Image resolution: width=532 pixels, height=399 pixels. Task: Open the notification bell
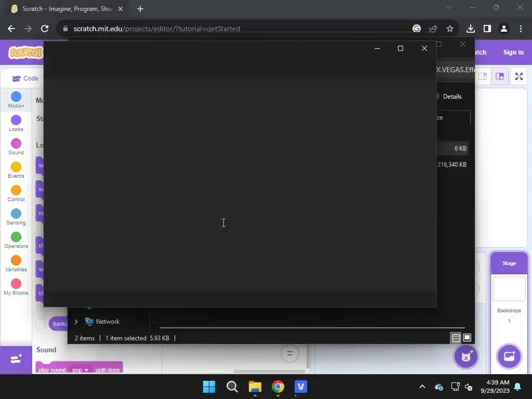(x=518, y=387)
